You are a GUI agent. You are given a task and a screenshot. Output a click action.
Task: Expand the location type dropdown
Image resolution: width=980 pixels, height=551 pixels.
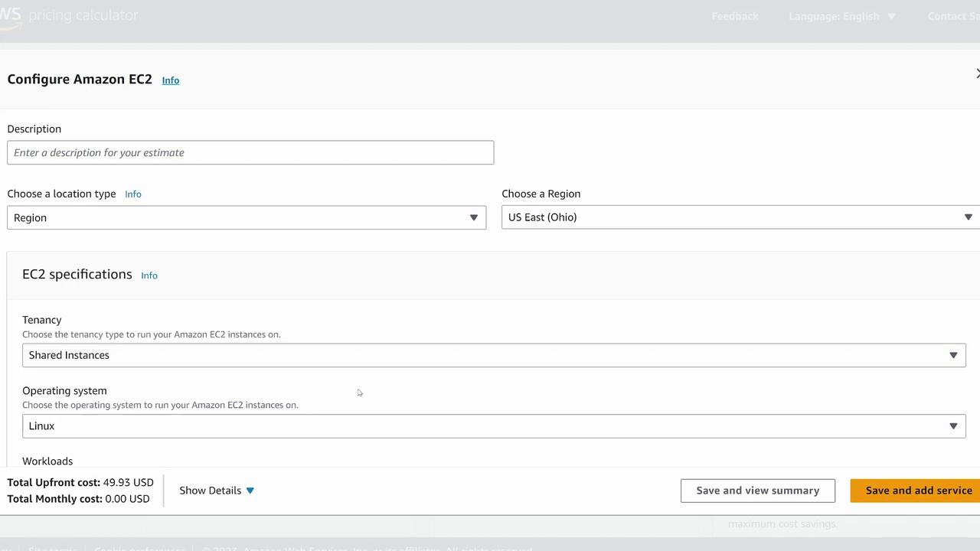point(247,218)
